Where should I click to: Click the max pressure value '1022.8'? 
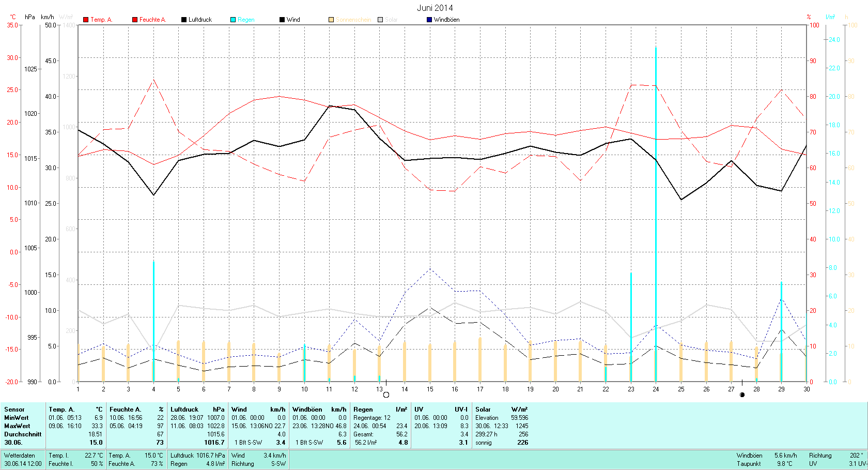click(216, 426)
